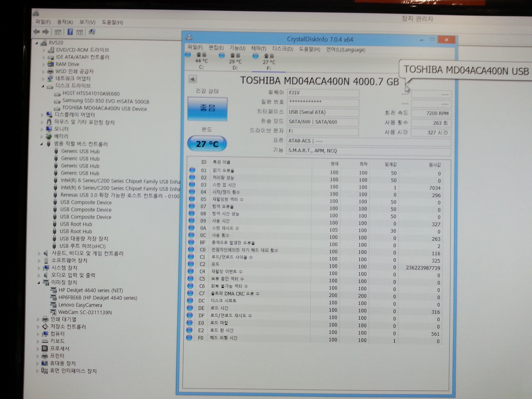Click status circle for attribute BF row
Screen dimensions: 532x399
click(191, 242)
